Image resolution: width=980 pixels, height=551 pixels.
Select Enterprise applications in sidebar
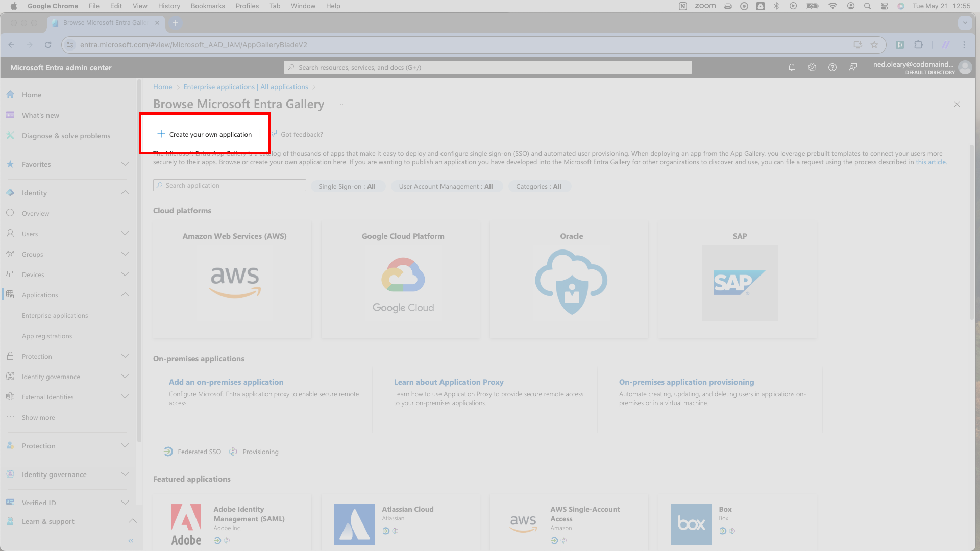[55, 315]
